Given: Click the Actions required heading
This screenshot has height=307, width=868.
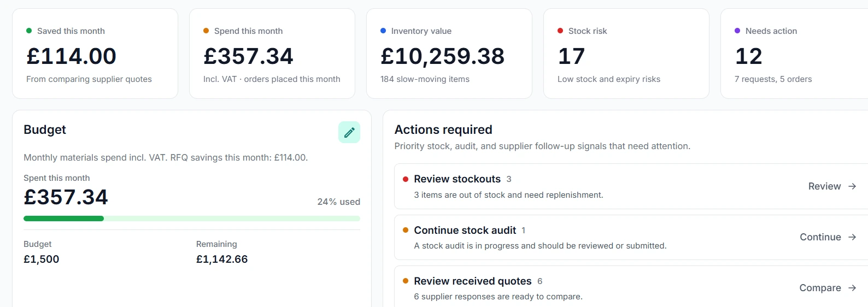Looking at the screenshot, I should pyautogui.click(x=443, y=129).
